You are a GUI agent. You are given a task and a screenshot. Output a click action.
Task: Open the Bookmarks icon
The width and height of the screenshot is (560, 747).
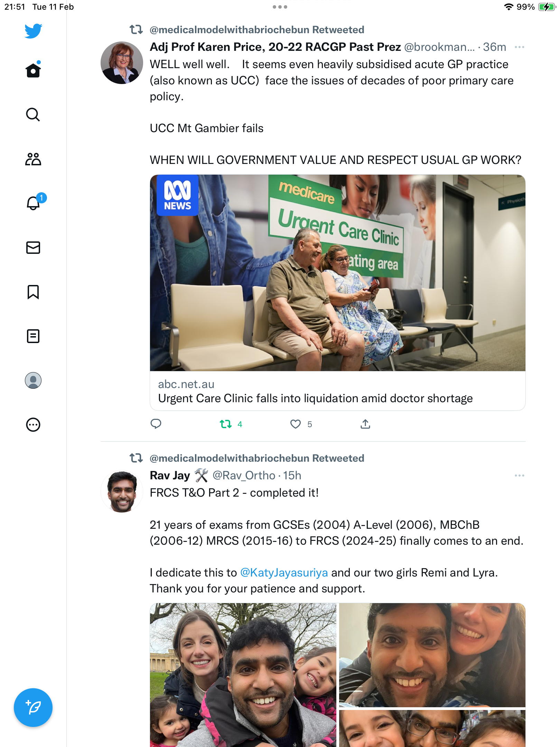pyautogui.click(x=33, y=292)
